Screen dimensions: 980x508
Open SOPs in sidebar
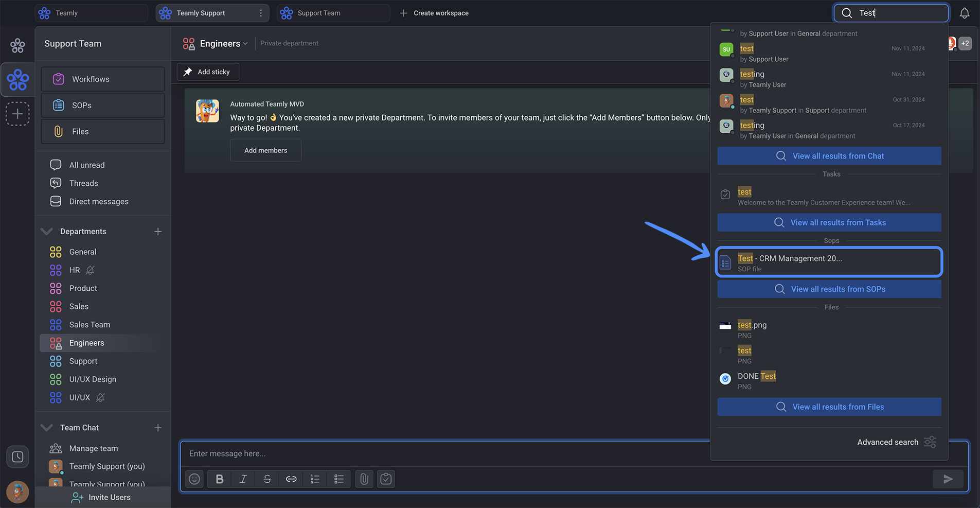pos(103,106)
